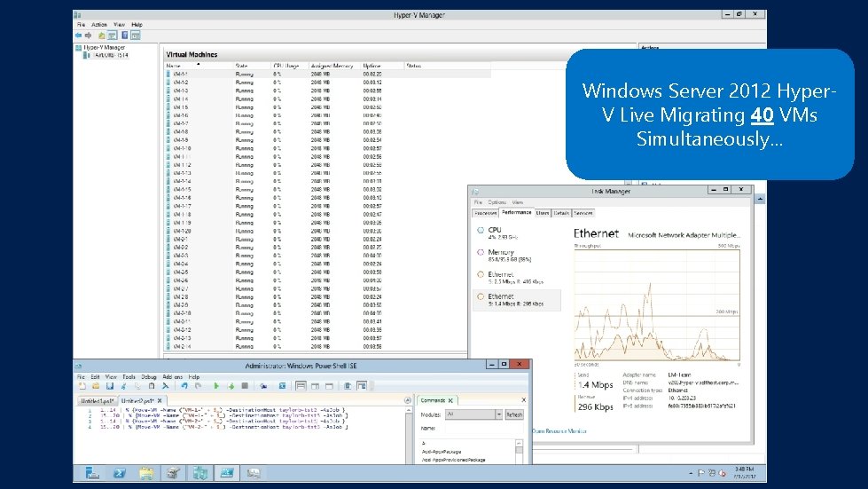The height and width of the screenshot is (489, 868).
Task: Open Resource Monitor link in Task Manager
Action: pyautogui.click(x=559, y=430)
